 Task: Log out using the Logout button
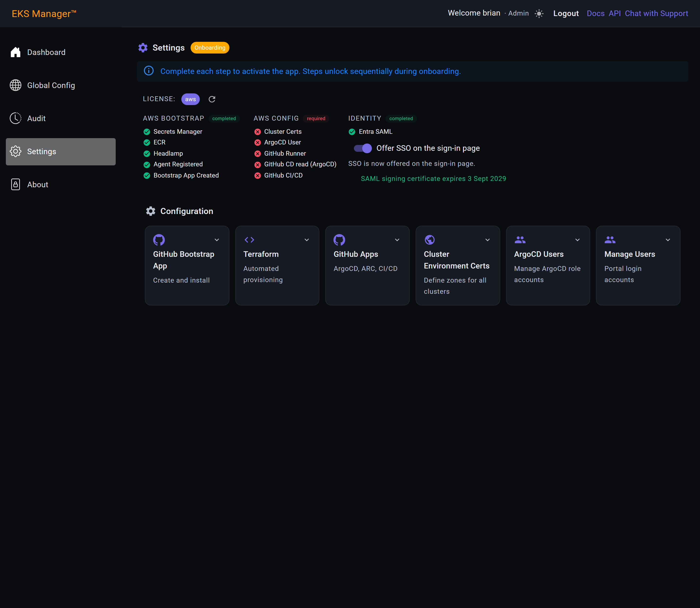566,14
